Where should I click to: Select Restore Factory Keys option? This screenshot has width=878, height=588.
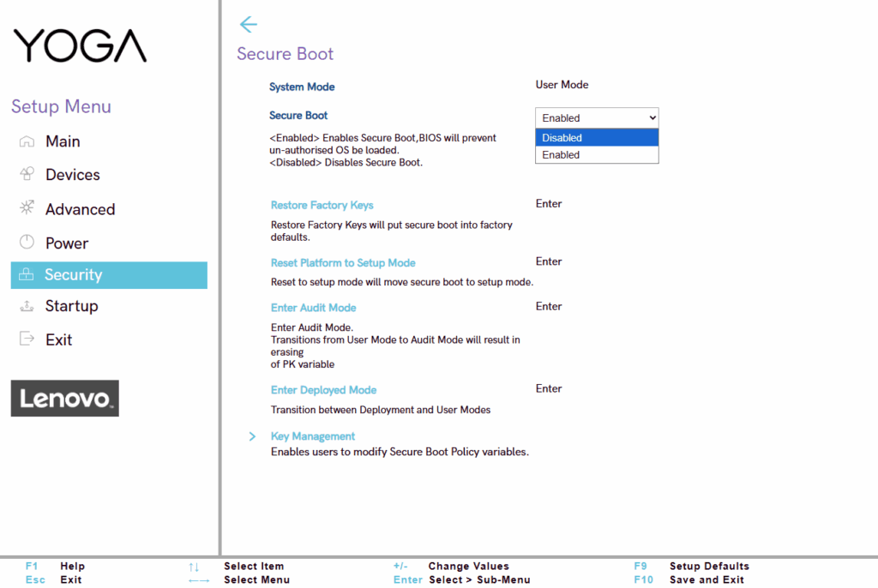(322, 206)
